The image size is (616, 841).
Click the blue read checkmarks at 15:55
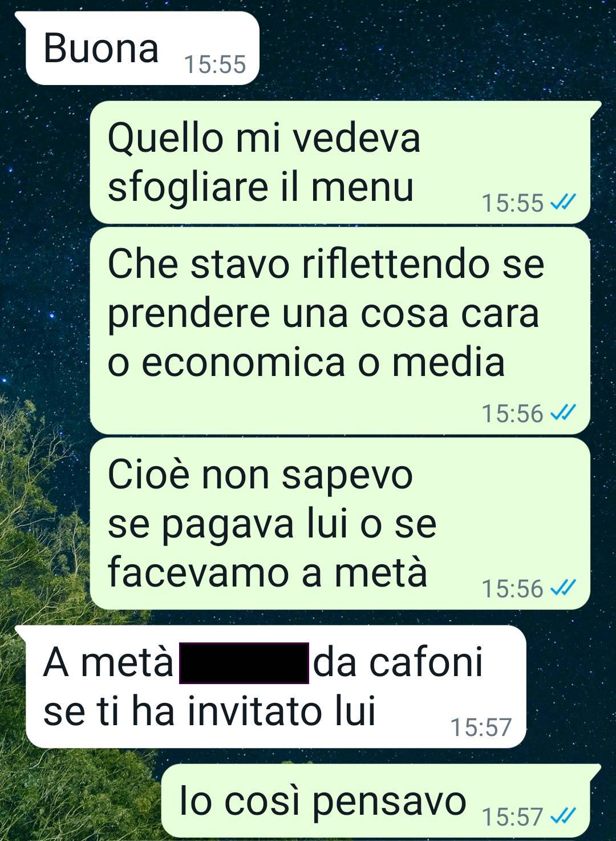click(562, 202)
